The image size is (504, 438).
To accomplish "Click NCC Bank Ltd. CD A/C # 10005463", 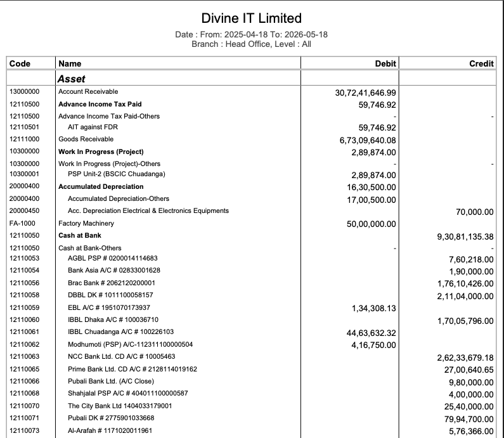I will pos(121,356).
